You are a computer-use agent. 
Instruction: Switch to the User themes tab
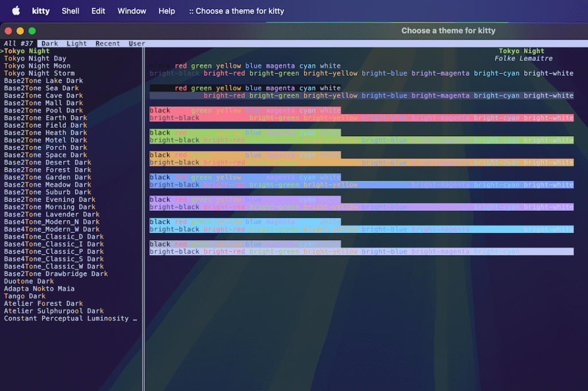click(137, 44)
